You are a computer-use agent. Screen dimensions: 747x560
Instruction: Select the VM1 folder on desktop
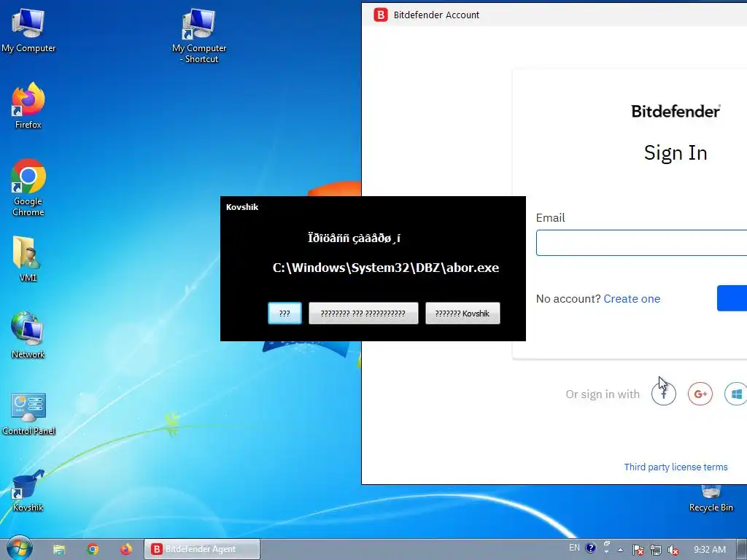pyautogui.click(x=28, y=259)
